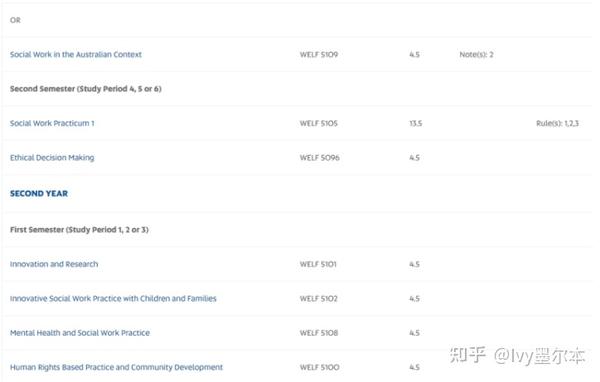Click the 13.5 units value

tap(416, 123)
